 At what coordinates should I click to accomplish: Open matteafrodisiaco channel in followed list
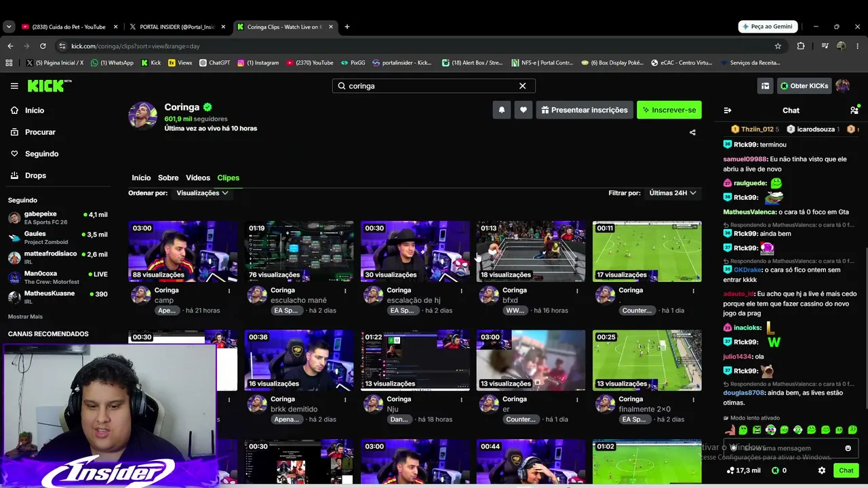(x=58, y=258)
